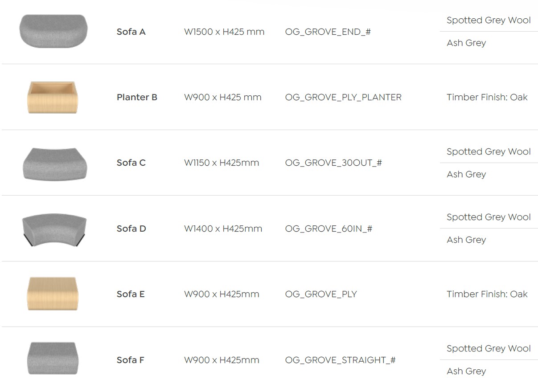The width and height of the screenshot is (538, 392).
Task: Select the Sofa E oak plywood image
Action: coord(52,294)
